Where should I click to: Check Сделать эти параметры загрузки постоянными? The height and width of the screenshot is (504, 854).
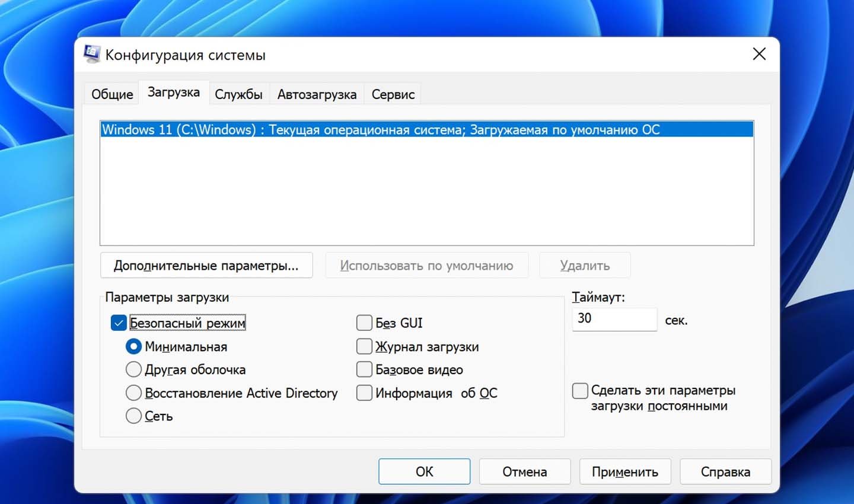(x=580, y=391)
